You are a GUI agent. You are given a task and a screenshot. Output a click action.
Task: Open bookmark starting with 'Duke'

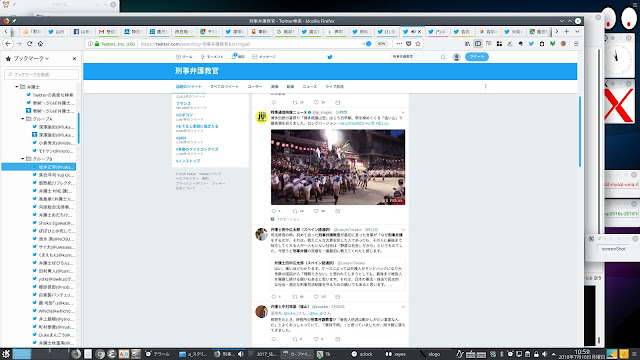(x=53, y=335)
